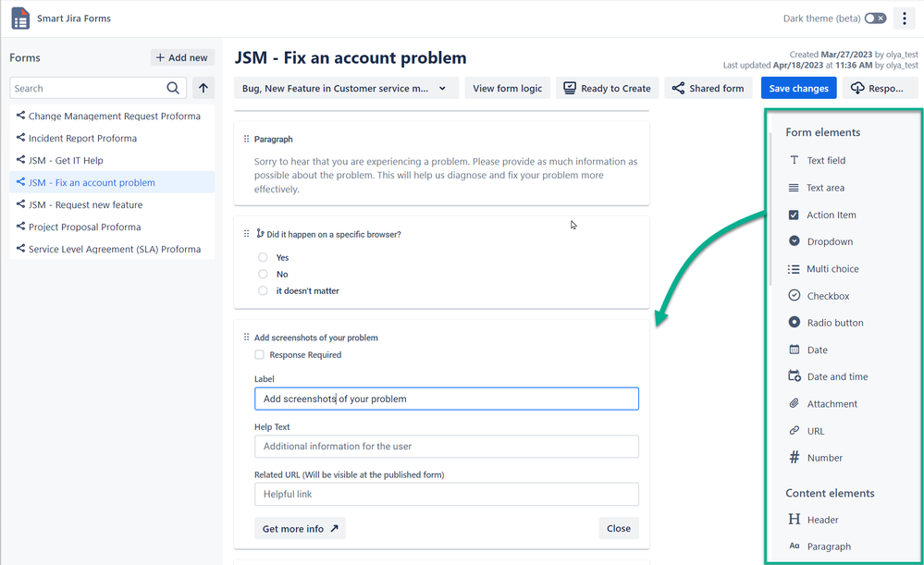The image size is (924, 565).
Task: Open the issue type dropdown
Action: (346, 88)
